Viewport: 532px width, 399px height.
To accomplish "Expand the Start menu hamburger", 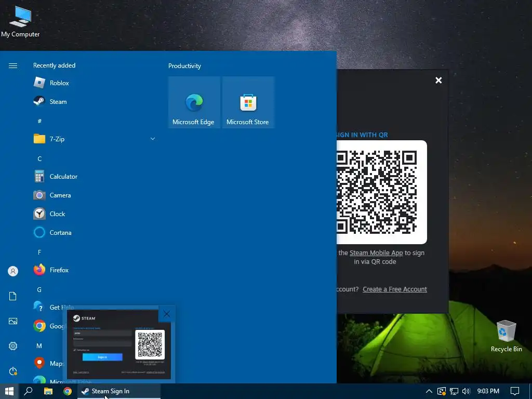I will 13,65.
